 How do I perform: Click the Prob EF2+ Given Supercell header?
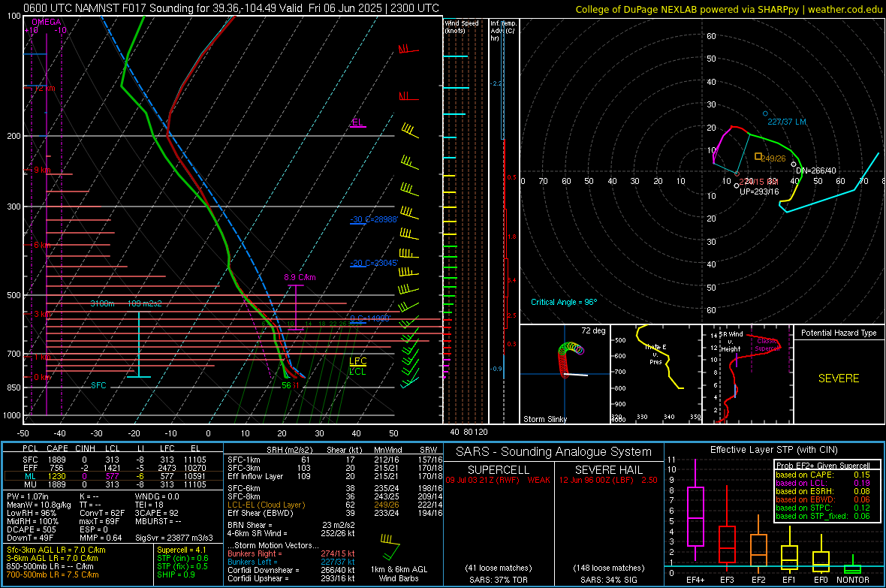(823, 466)
